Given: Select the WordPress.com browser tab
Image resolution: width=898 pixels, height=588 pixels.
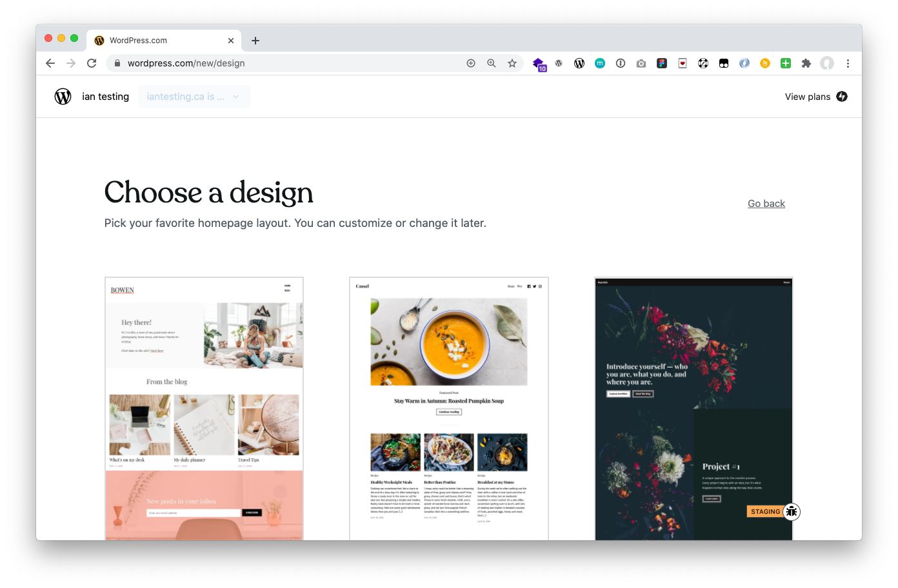Looking at the screenshot, I should 164,40.
